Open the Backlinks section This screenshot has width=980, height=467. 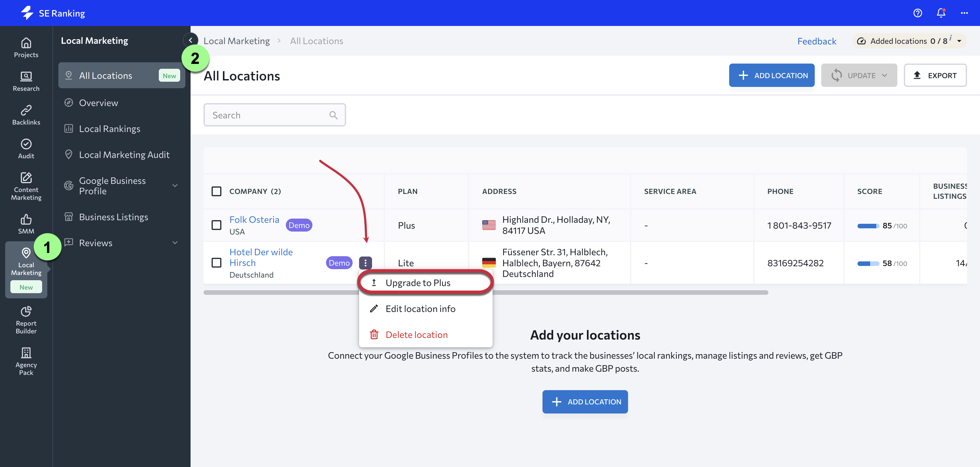pyautogui.click(x=26, y=115)
